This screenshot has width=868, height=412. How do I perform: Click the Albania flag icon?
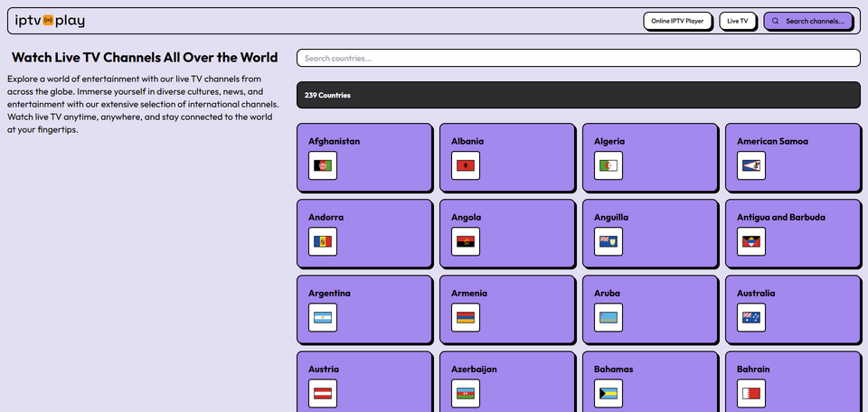click(466, 165)
